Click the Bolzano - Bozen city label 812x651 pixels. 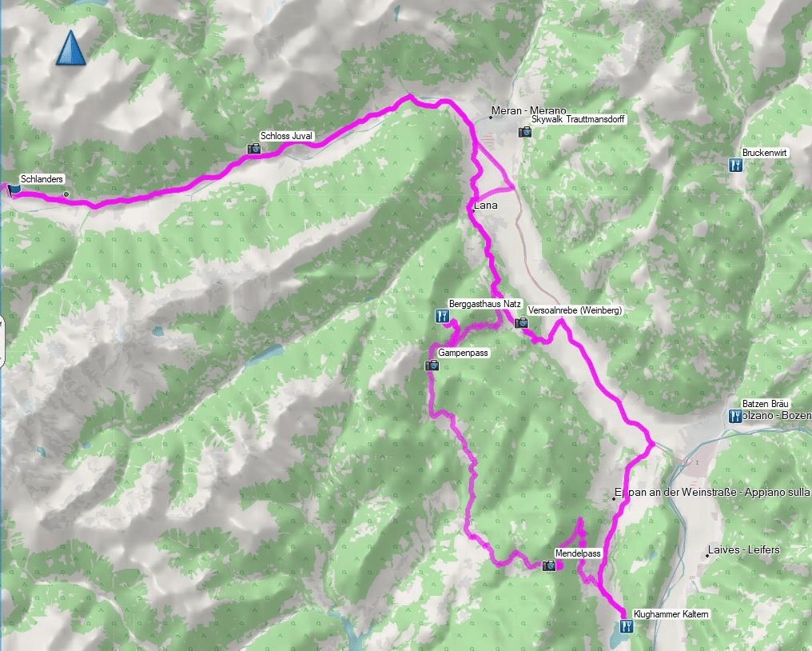click(x=776, y=415)
